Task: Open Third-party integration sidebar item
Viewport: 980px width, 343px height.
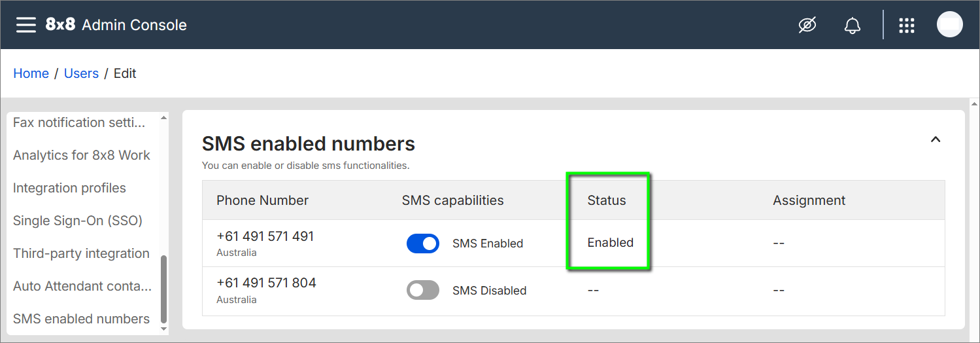Action: pos(81,253)
